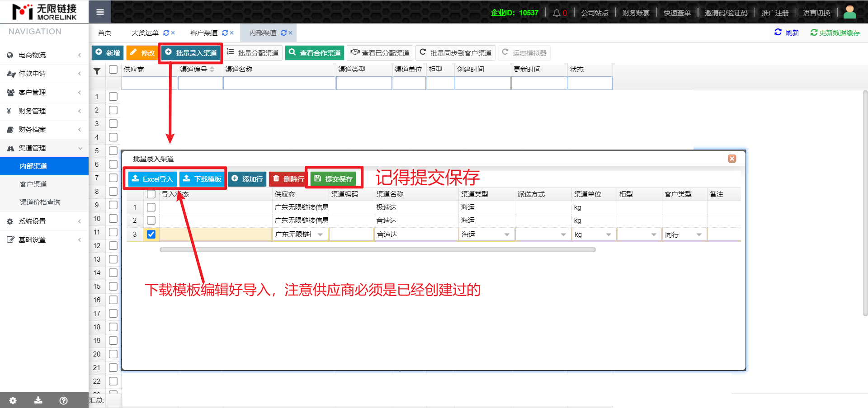Select 渠道价格查询 in the sidebar
Image resolution: width=868 pixels, height=408 pixels.
click(40, 202)
